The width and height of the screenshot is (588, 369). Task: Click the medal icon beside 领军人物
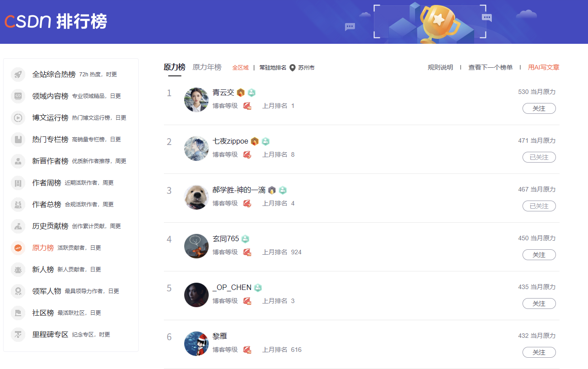tap(18, 291)
